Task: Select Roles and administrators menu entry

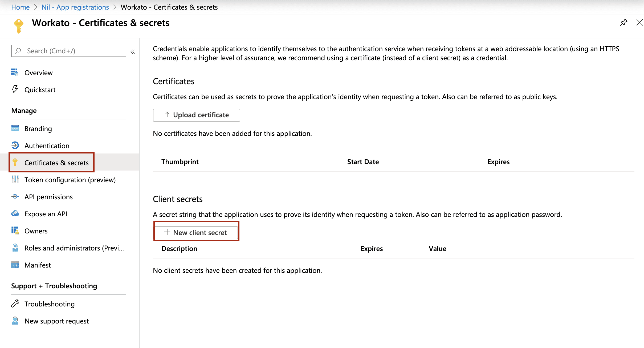Action: (x=74, y=248)
